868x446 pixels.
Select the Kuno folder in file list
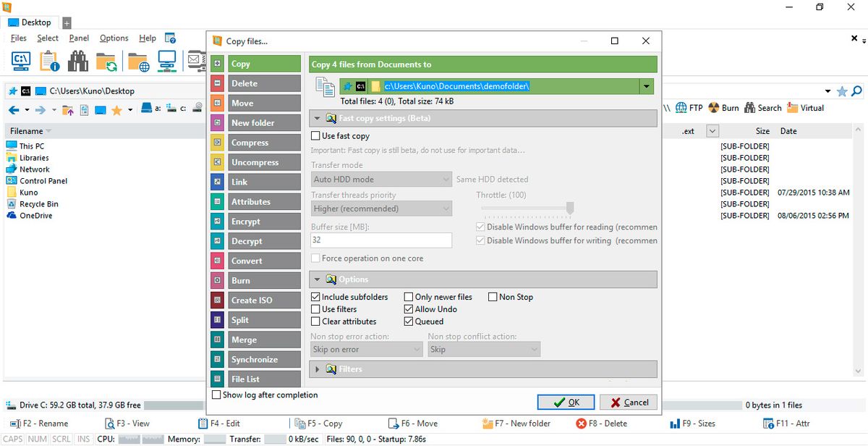click(x=29, y=193)
